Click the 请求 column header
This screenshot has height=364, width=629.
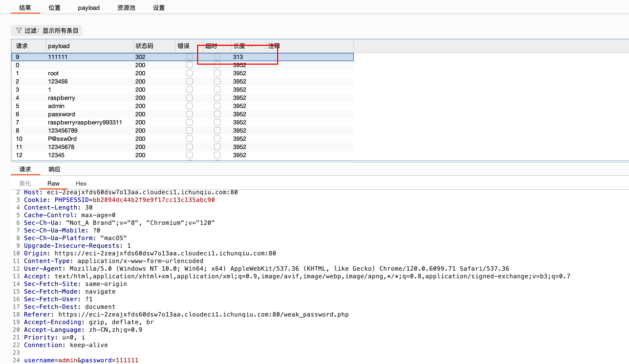pyautogui.click(x=22, y=46)
